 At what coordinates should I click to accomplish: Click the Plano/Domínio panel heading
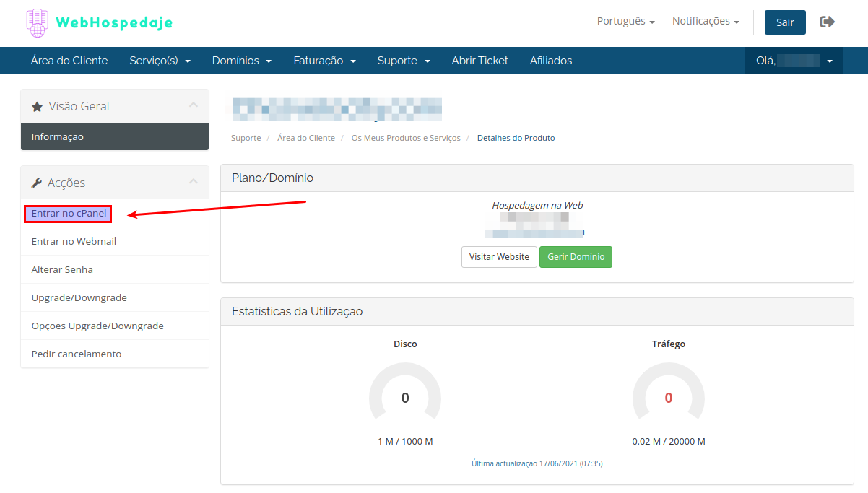click(x=272, y=178)
